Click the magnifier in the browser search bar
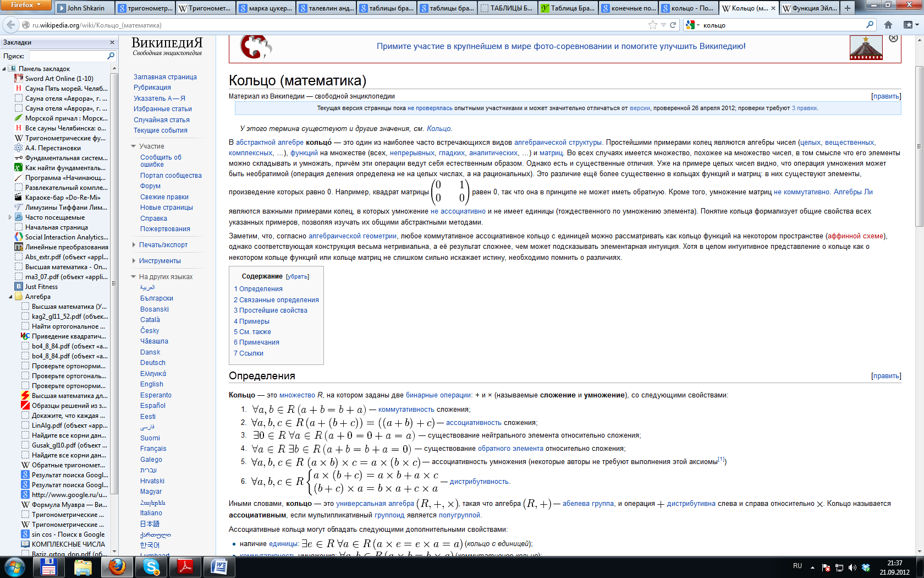This screenshot has width=924, height=578. pos(870,25)
